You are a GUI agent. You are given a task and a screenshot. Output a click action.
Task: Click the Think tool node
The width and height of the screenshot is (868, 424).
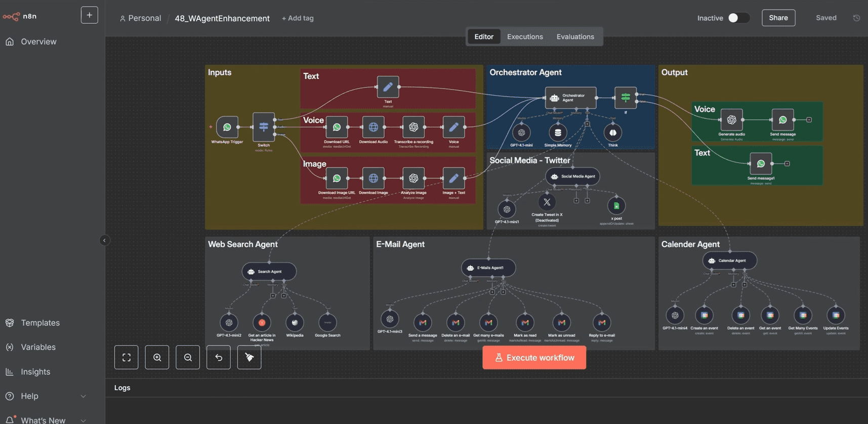[612, 133]
